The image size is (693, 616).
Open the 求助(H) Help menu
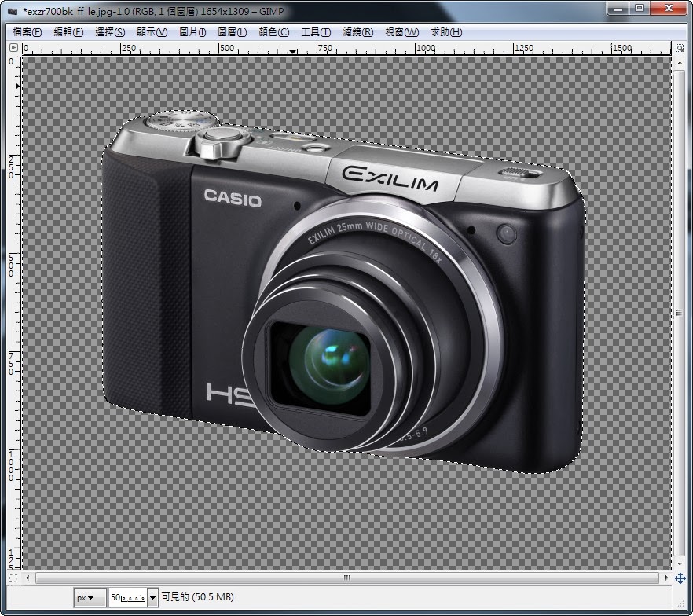coord(446,32)
